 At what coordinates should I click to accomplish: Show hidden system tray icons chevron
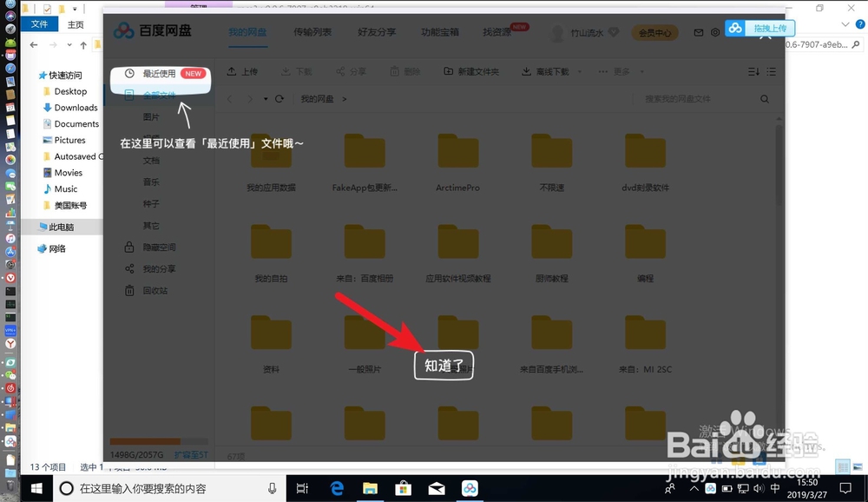click(x=694, y=488)
